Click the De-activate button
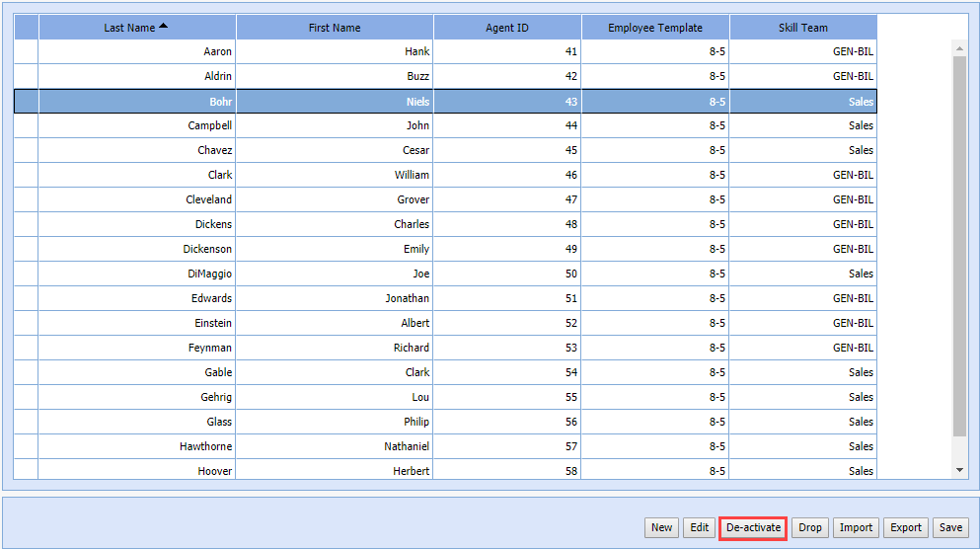980x549 pixels. 753,527
